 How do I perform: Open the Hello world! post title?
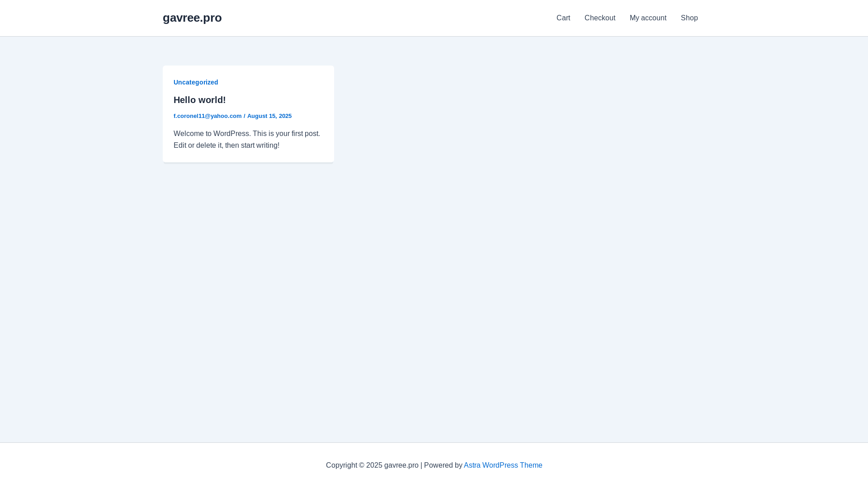[x=199, y=100]
